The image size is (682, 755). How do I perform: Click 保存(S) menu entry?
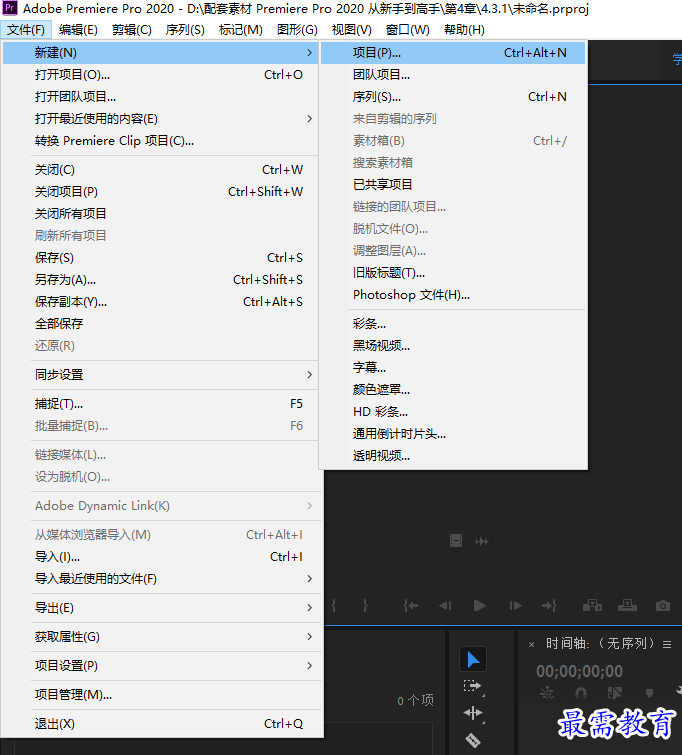point(160,258)
